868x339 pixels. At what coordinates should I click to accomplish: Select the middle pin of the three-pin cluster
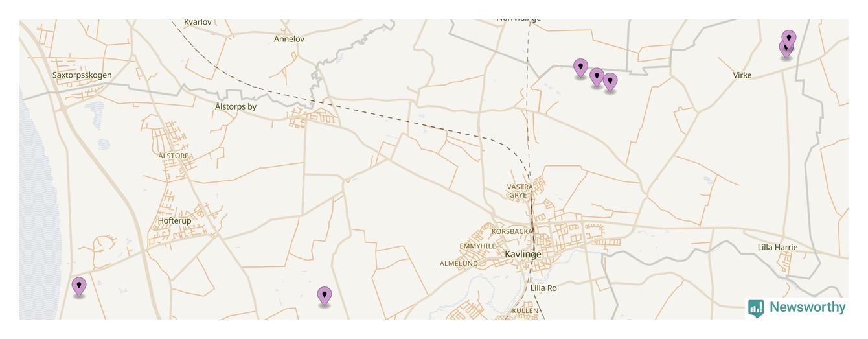point(597,78)
